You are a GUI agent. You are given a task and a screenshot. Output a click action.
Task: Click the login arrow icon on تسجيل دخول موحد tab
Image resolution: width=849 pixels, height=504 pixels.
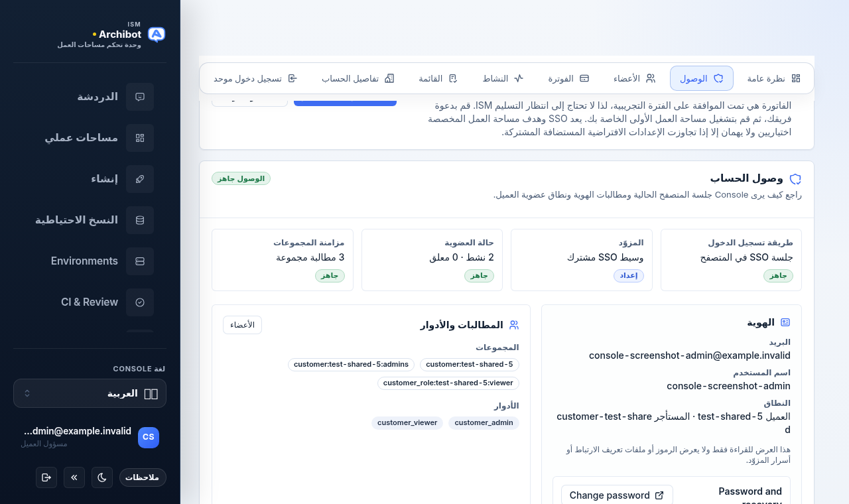[293, 78]
